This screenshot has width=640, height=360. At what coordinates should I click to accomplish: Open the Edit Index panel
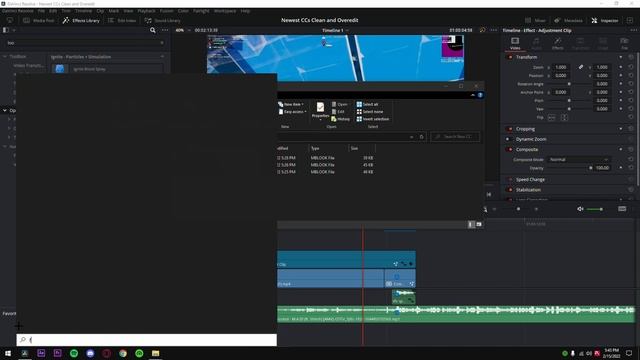pos(122,20)
